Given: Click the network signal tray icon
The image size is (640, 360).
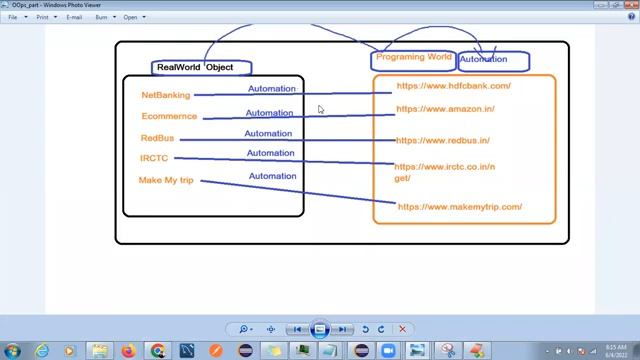Looking at the screenshot, I should pos(593,351).
